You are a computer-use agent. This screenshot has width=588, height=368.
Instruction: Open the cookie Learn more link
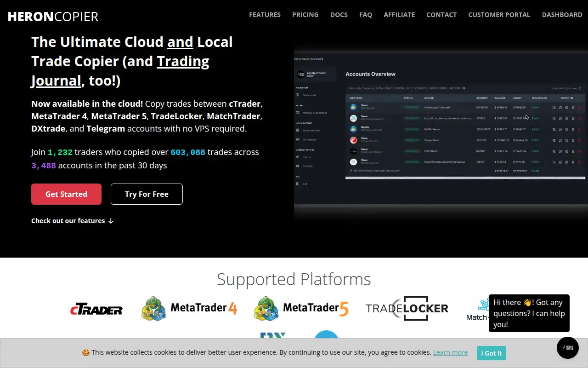coord(450,352)
